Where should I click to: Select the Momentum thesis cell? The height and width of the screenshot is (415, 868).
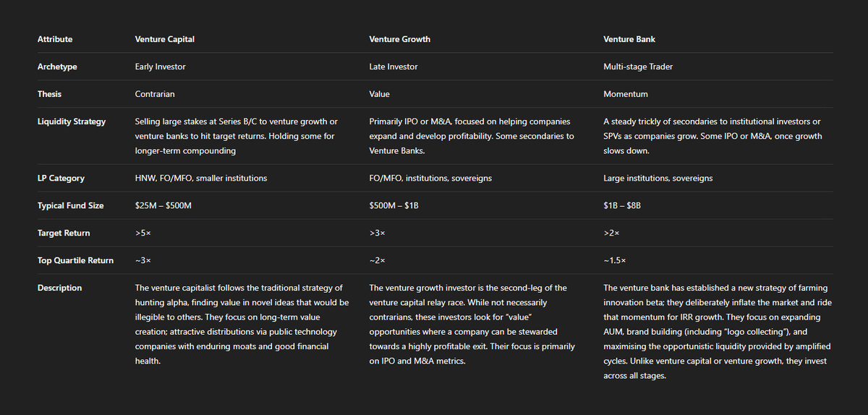pyautogui.click(x=626, y=94)
